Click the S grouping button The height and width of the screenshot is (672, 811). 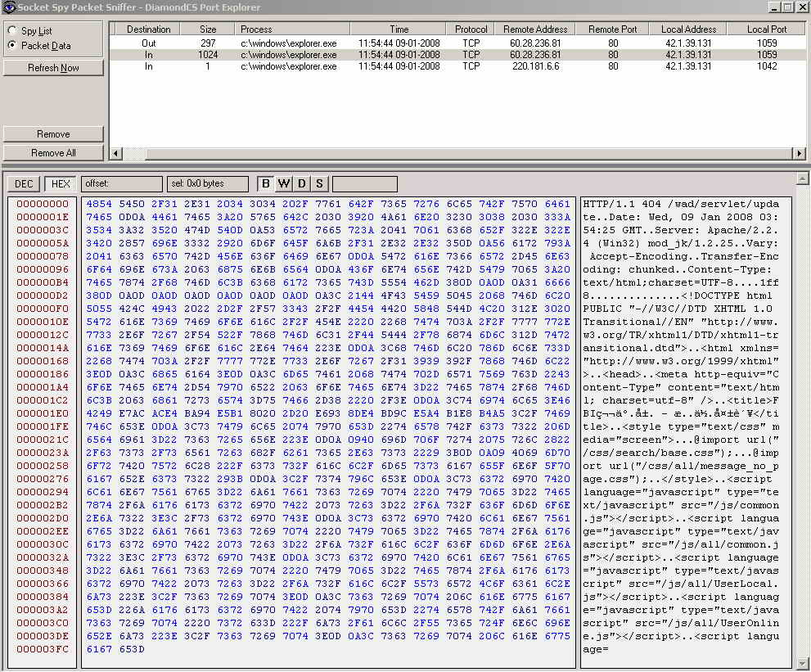[318, 184]
